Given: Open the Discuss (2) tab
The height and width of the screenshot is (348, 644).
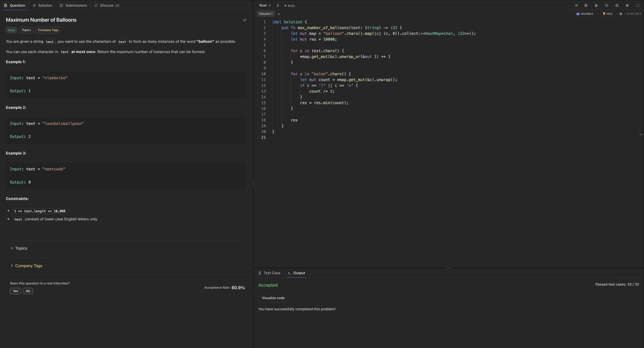Looking at the screenshot, I should [107, 5].
